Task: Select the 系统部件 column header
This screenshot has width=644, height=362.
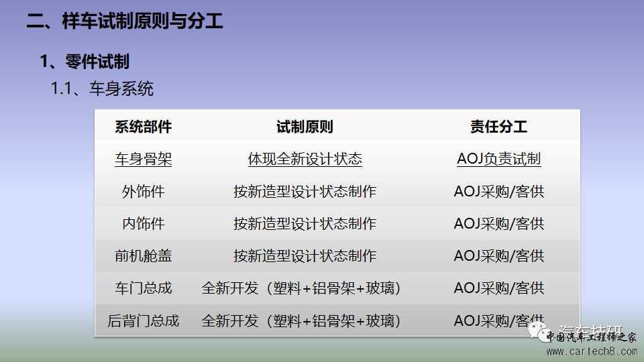Action: (144, 127)
